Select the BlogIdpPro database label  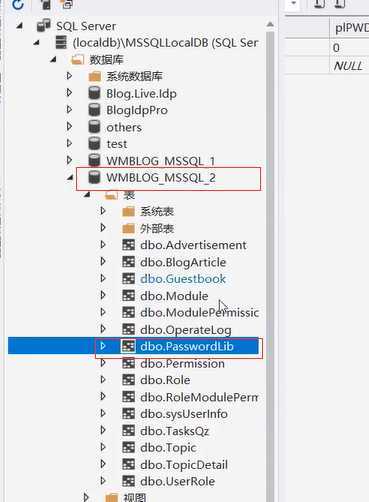tap(137, 110)
